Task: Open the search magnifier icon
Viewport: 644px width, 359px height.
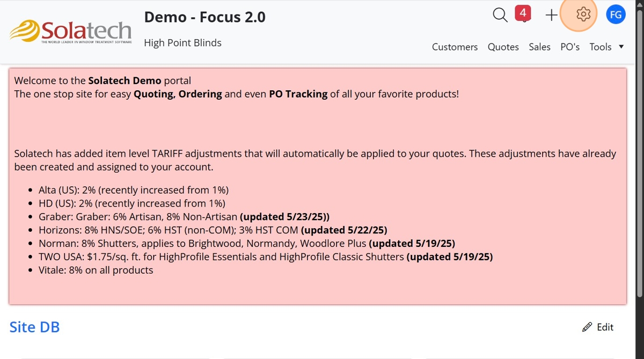Action: pos(500,15)
